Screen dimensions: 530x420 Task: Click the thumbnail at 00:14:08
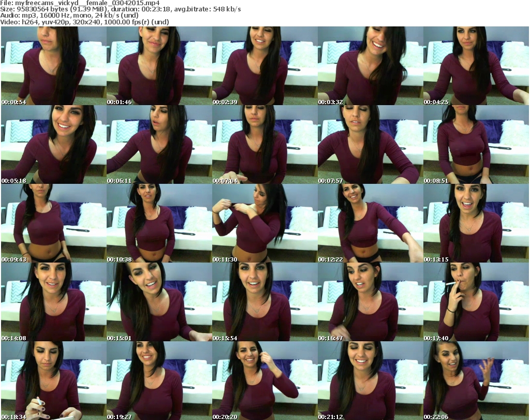tap(54, 302)
